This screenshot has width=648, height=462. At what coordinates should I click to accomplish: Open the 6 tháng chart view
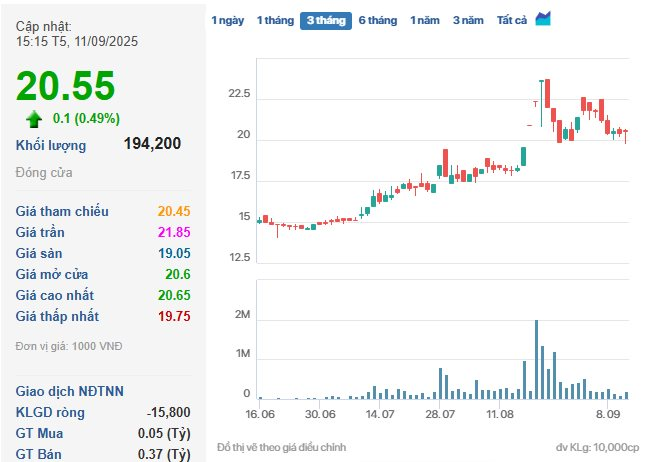(377, 20)
